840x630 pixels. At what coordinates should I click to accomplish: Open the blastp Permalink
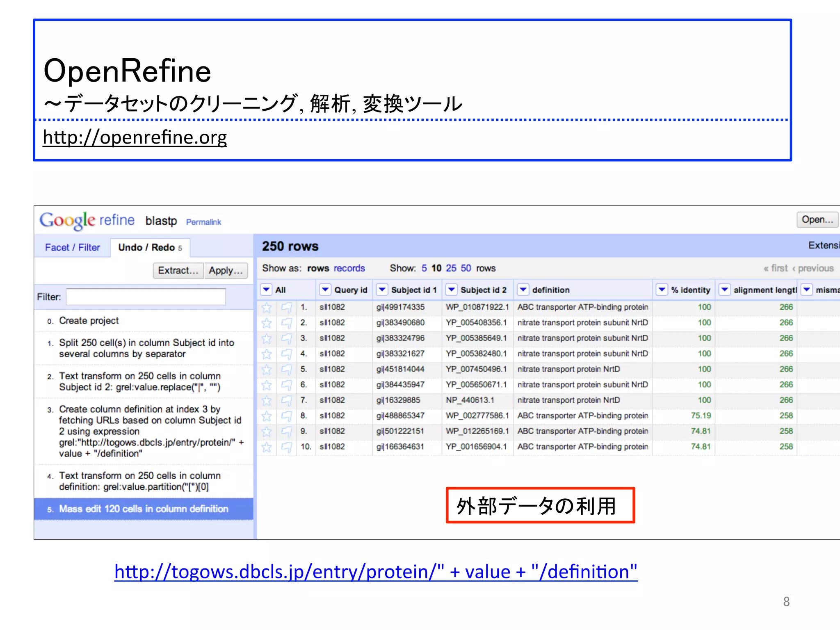point(203,222)
